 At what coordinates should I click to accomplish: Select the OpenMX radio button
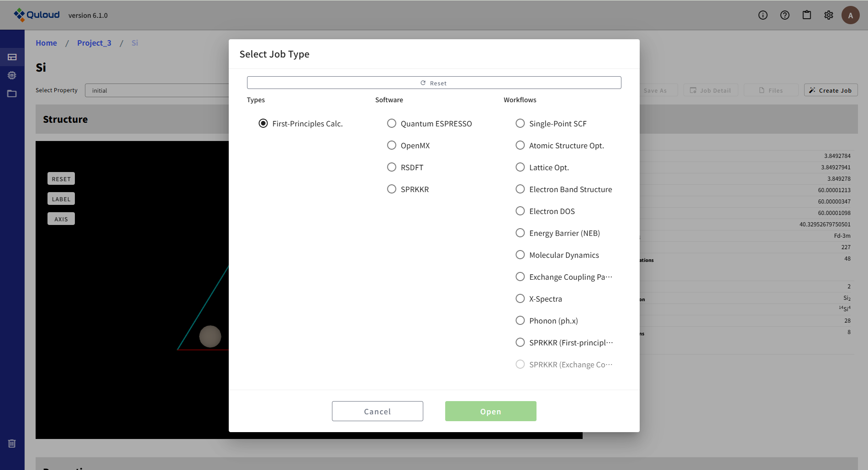[391, 146]
